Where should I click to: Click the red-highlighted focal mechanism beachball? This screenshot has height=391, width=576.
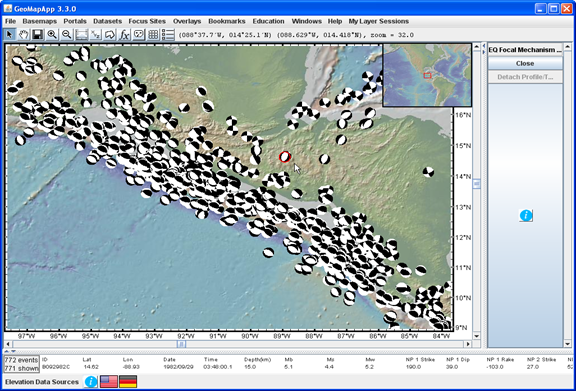click(x=285, y=157)
